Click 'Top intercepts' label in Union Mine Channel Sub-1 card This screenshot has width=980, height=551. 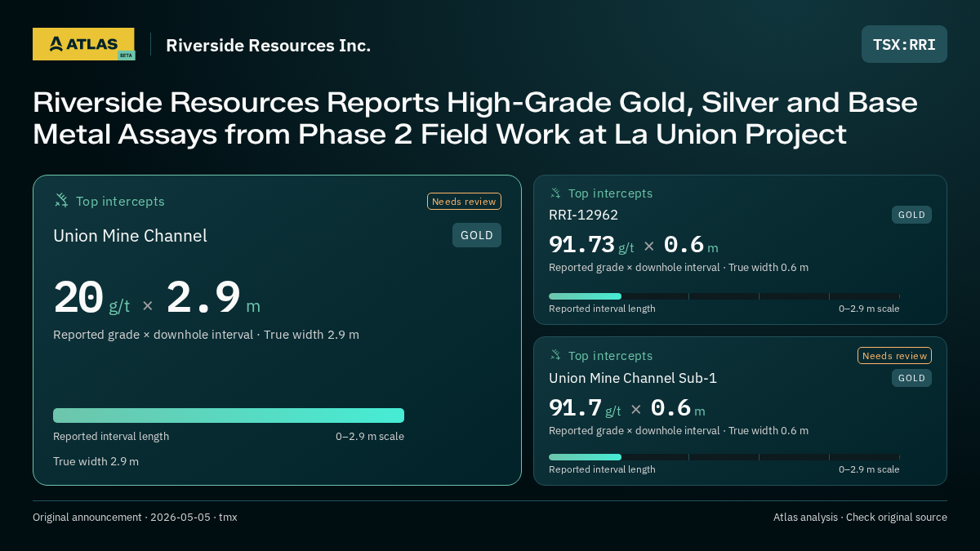pyautogui.click(x=610, y=356)
